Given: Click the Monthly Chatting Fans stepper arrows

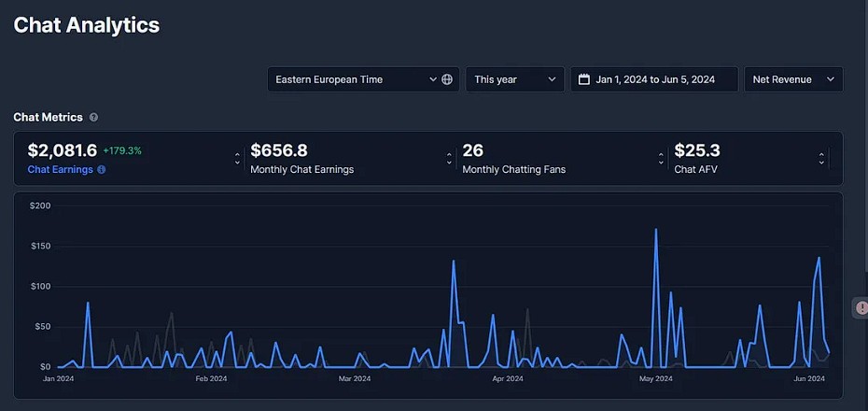Looking at the screenshot, I should click(x=661, y=159).
